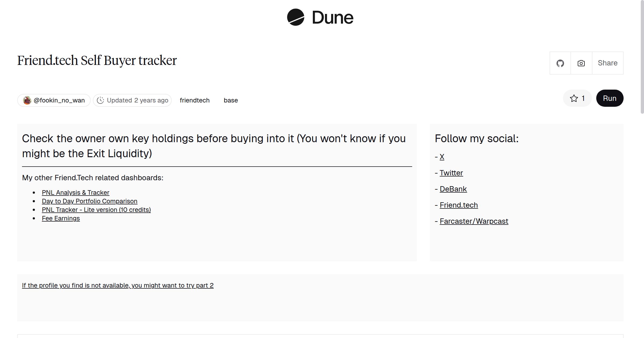644x338 pixels.
Task: Open the PNL Analysis & Tracker link
Action: [75, 193]
